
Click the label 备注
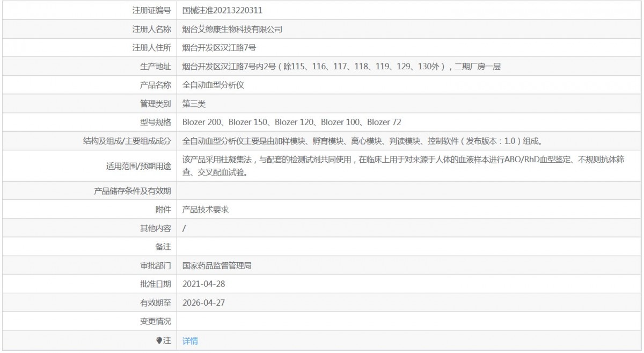pos(163,247)
